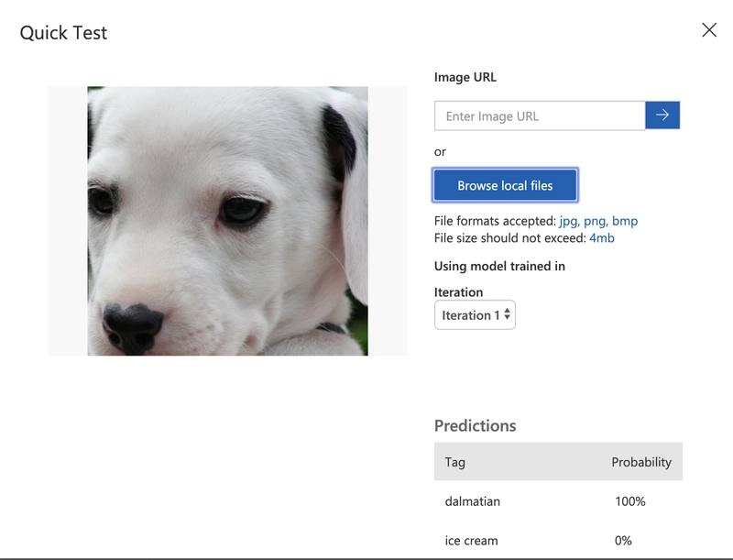Viewport: 733px width, 560px height.
Task: Click the 4mb file size limit
Action: click(601, 238)
